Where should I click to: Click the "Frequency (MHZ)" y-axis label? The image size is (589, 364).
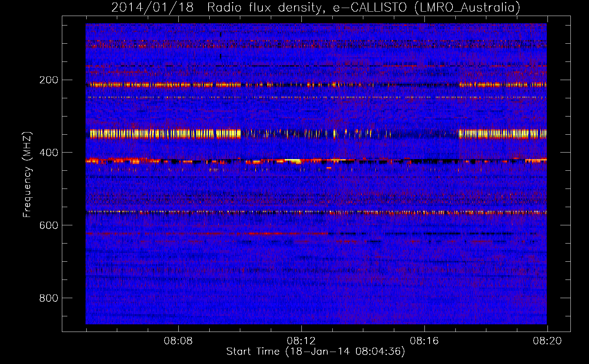[x=27, y=175]
